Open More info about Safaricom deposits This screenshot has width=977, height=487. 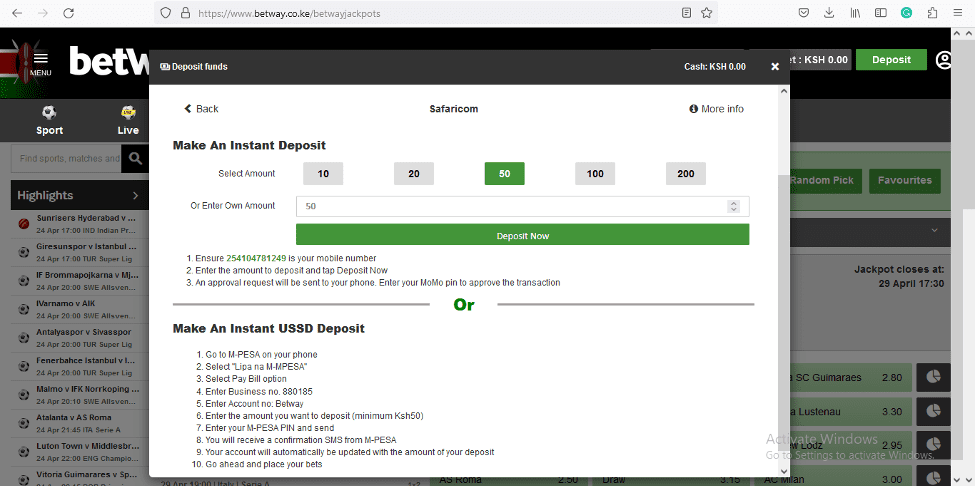click(x=717, y=108)
